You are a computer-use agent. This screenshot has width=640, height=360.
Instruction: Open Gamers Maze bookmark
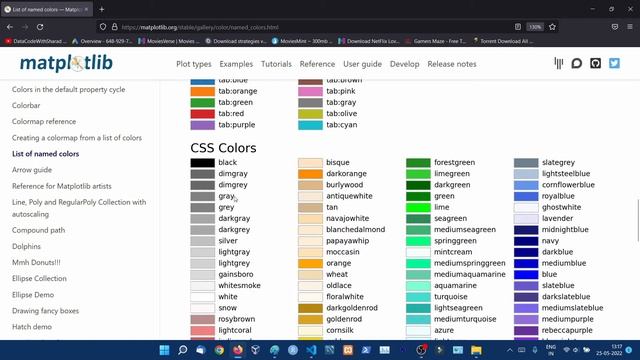coord(436,41)
